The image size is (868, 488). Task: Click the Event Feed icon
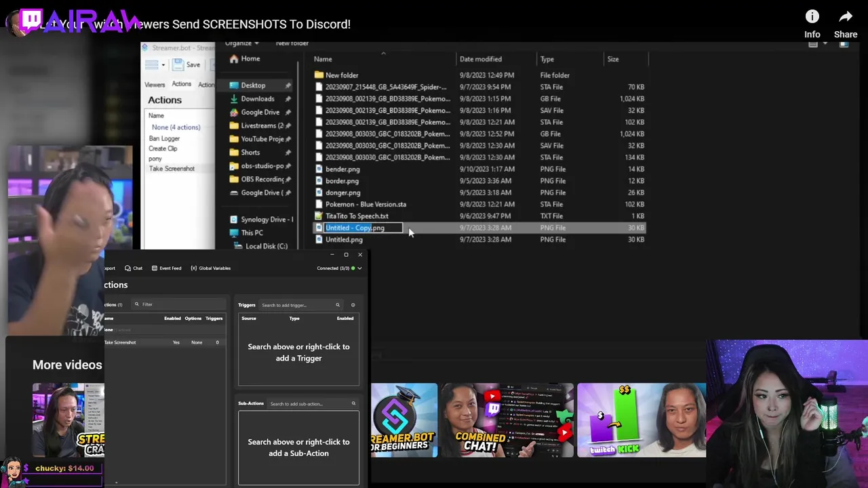(155, 268)
